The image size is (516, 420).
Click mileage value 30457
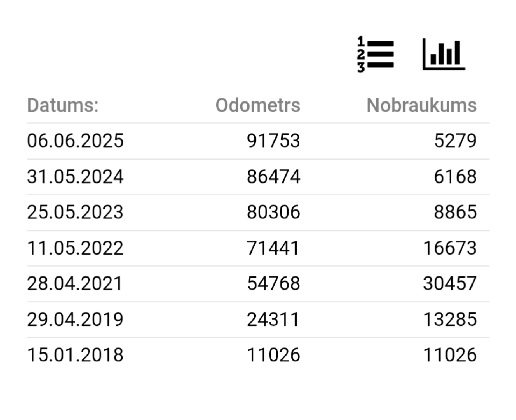450,284
